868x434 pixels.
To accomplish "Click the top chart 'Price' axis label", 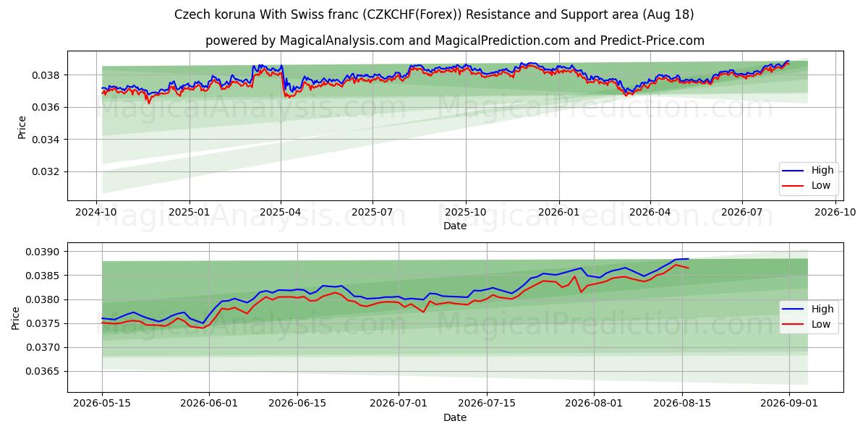I will coord(22,126).
